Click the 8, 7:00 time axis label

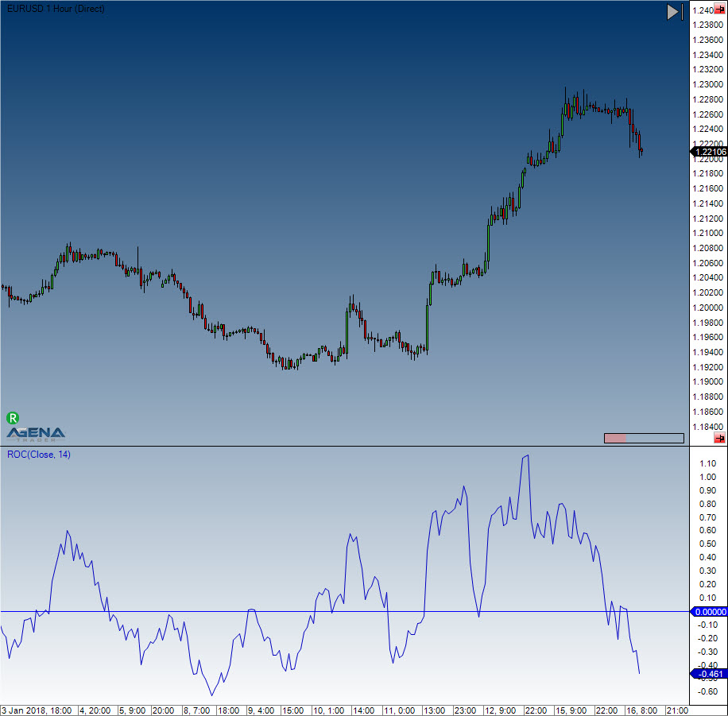197,710
